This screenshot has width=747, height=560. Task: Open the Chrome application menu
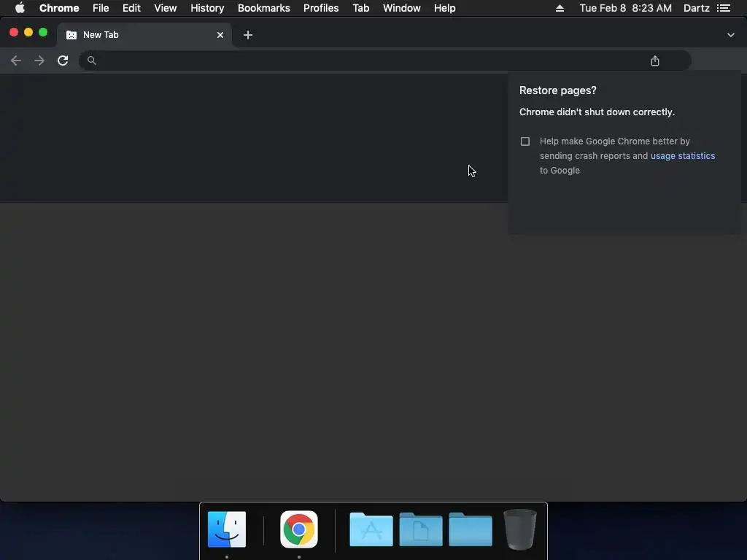(59, 8)
